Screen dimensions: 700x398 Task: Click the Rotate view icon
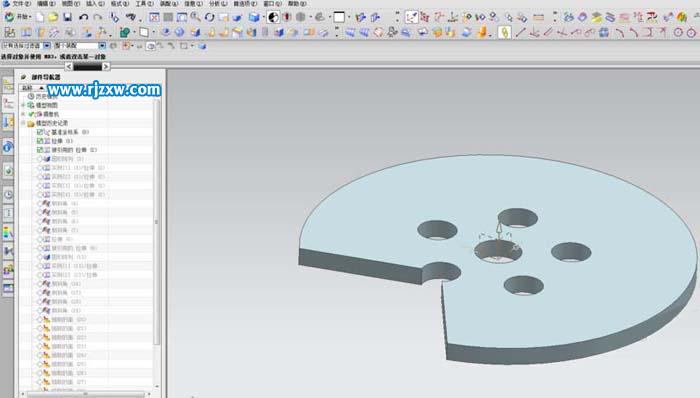[209, 17]
